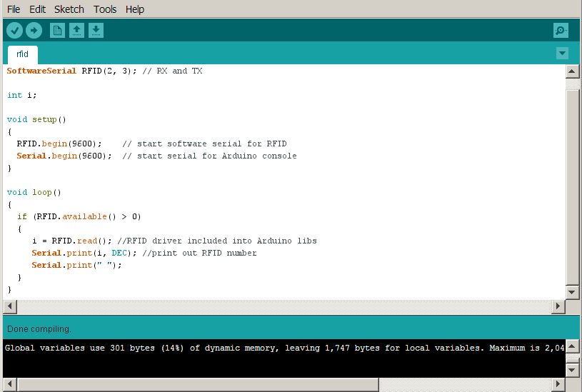The image size is (582, 392).
Task: Click editor horizontal scrollbar left arrow
Action: click(x=10, y=306)
